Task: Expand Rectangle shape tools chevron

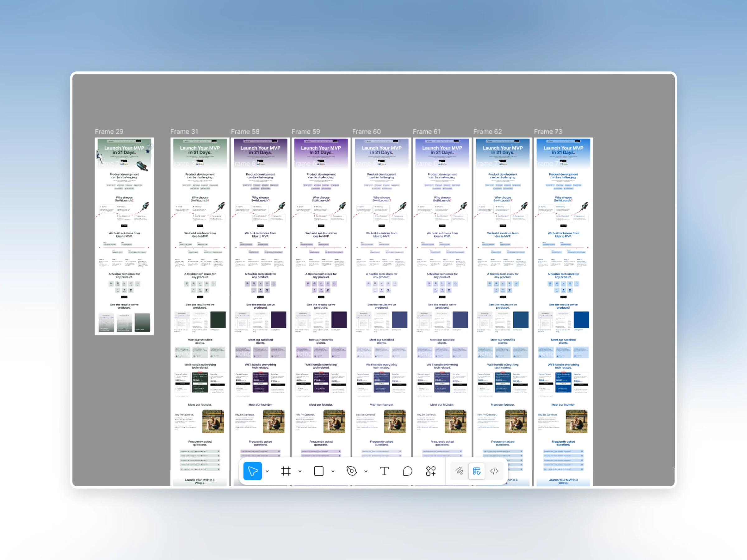Action: click(x=333, y=471)
